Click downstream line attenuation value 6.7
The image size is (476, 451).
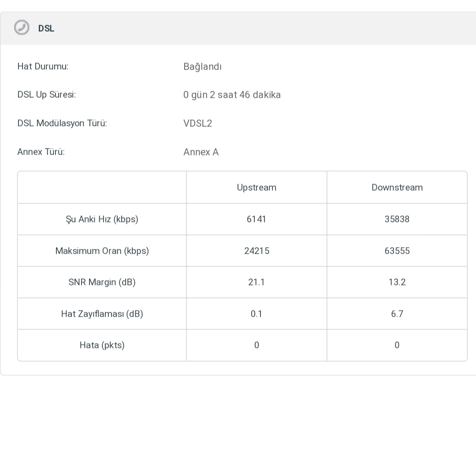tap(397, 314)
